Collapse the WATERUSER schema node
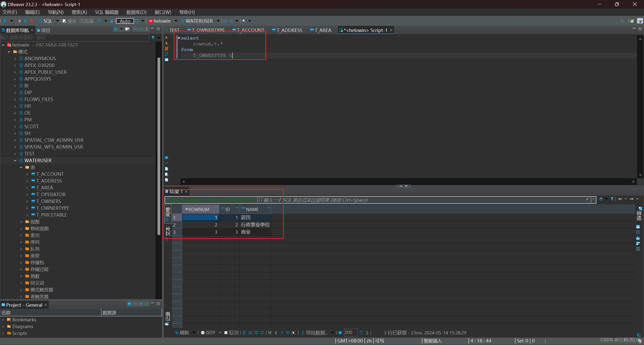 [x=15, y=160]
